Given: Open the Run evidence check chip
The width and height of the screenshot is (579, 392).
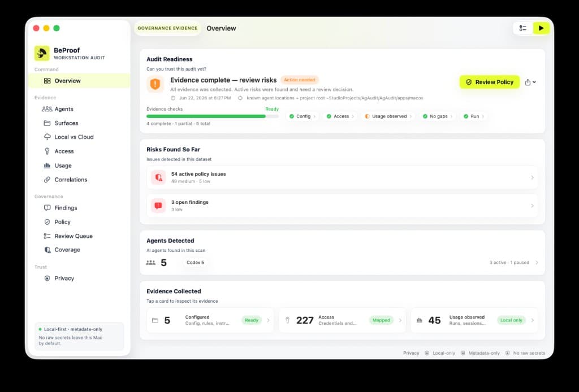Looking at the screenshot, I should [x=474, y=116].
